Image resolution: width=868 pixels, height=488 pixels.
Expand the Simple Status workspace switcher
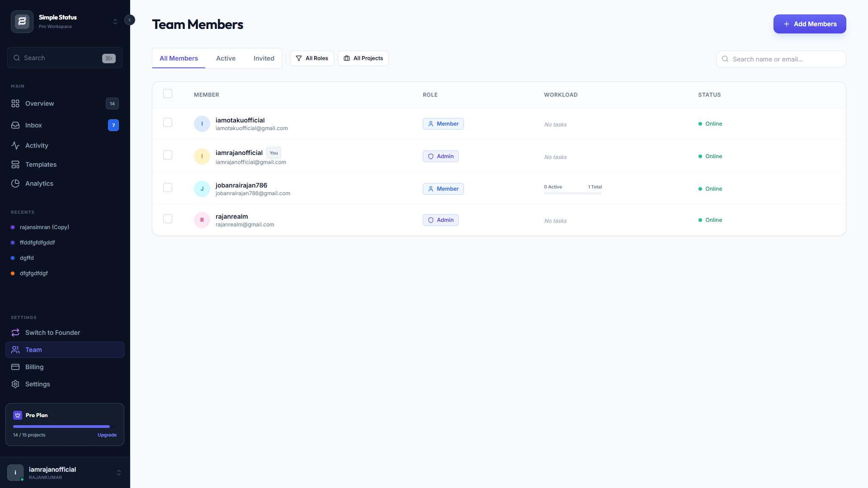[x=115, y=22]
